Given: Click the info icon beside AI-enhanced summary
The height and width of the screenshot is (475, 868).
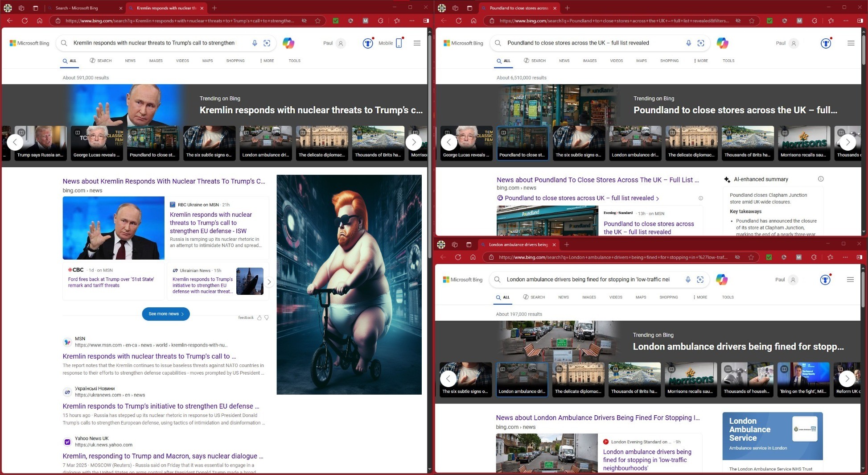Looking at the screenshot, I should pos(821,179).
